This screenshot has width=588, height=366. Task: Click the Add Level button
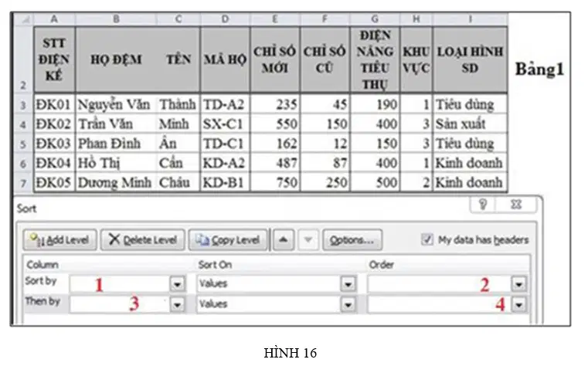tap(60, 240)
